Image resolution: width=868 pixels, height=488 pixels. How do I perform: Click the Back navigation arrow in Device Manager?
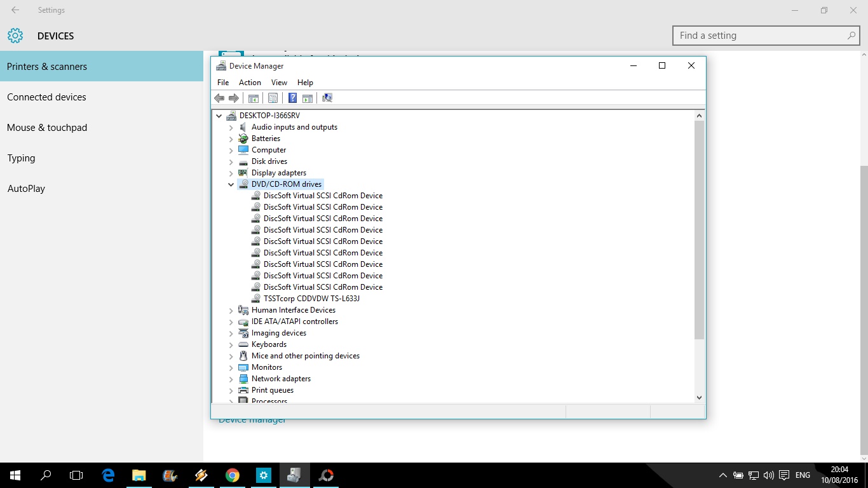pos(219,98)
